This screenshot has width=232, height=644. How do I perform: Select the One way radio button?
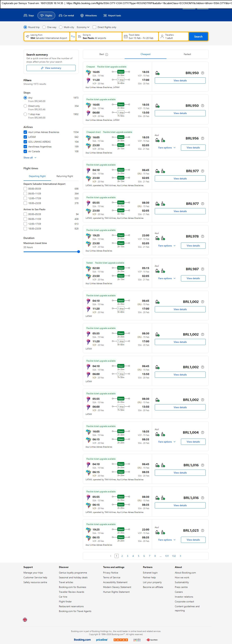[44, 27]
